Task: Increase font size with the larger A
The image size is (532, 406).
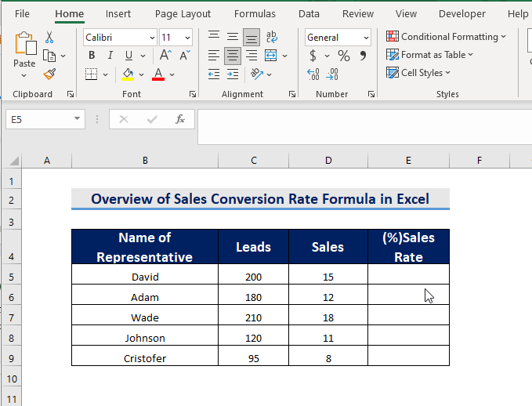Action: 165,55
